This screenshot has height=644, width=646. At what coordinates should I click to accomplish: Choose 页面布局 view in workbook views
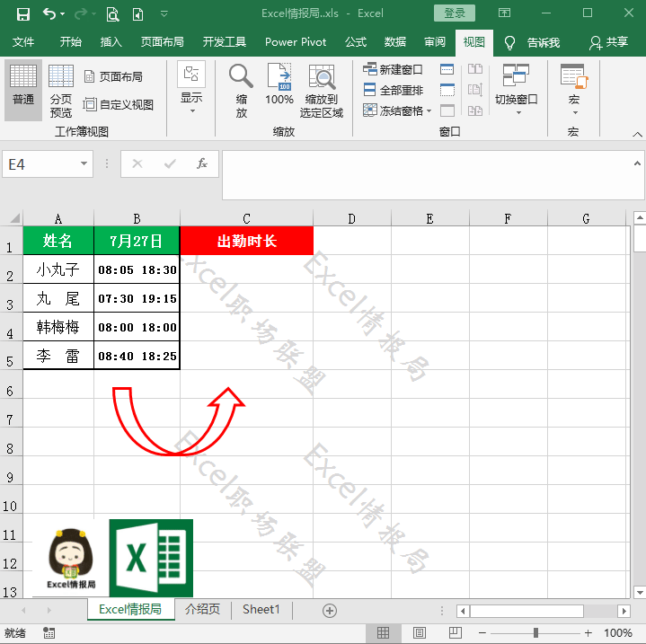[x=113, y=76]
